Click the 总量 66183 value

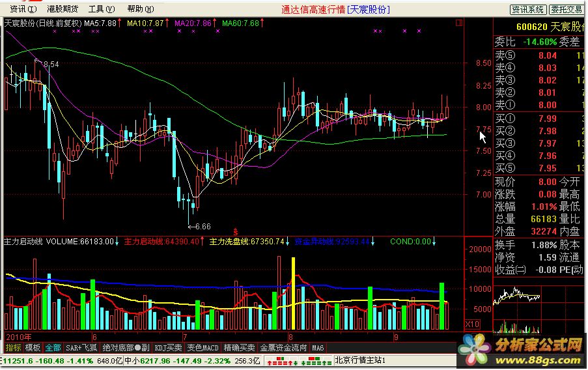click(x=544, y=219)
